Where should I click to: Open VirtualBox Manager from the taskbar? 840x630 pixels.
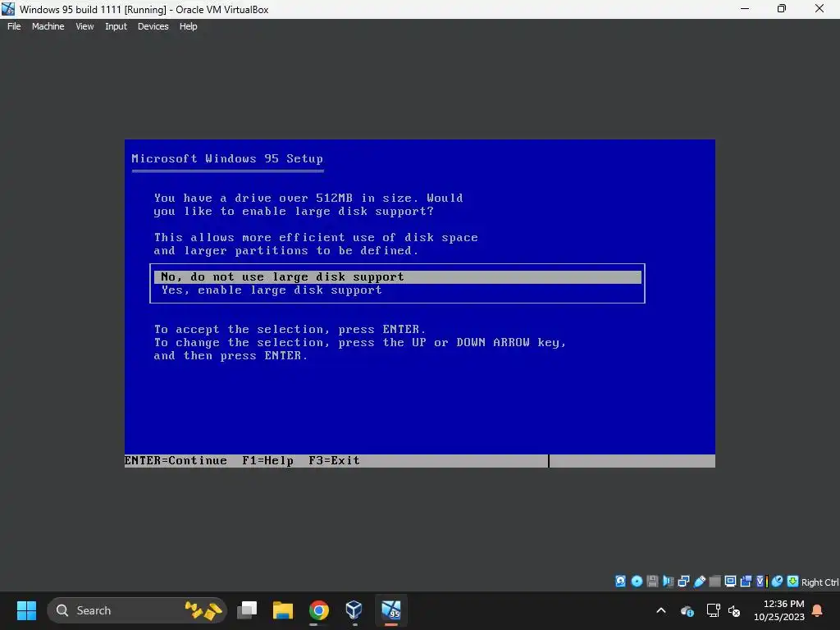(x=354, y=610)
